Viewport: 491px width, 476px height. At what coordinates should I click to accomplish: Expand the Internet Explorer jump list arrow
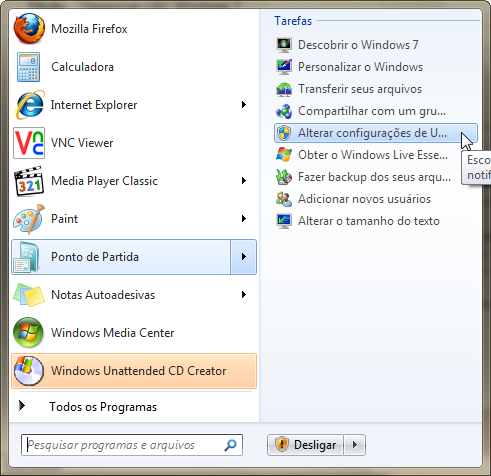(x=244, y=105)
